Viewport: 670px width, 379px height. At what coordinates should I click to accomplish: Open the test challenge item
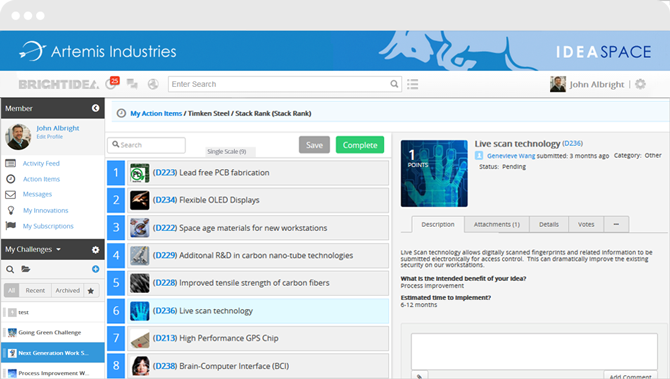[x=53, y=312]
